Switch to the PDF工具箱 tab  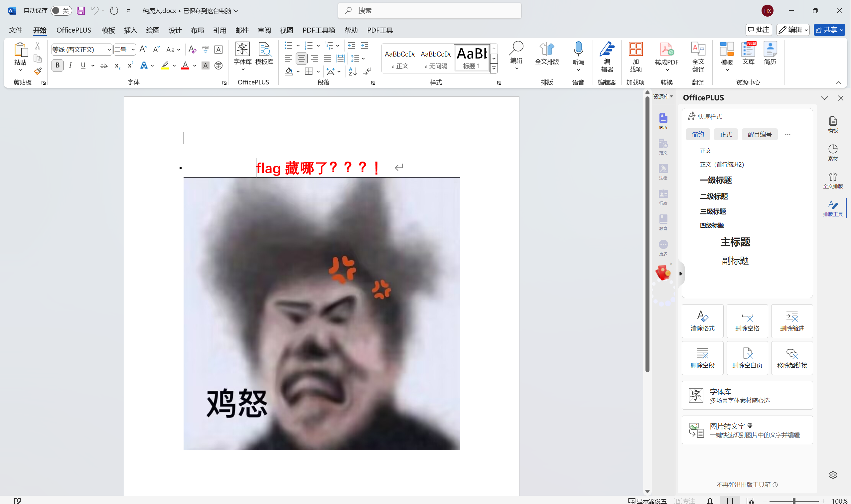(319, 30)
